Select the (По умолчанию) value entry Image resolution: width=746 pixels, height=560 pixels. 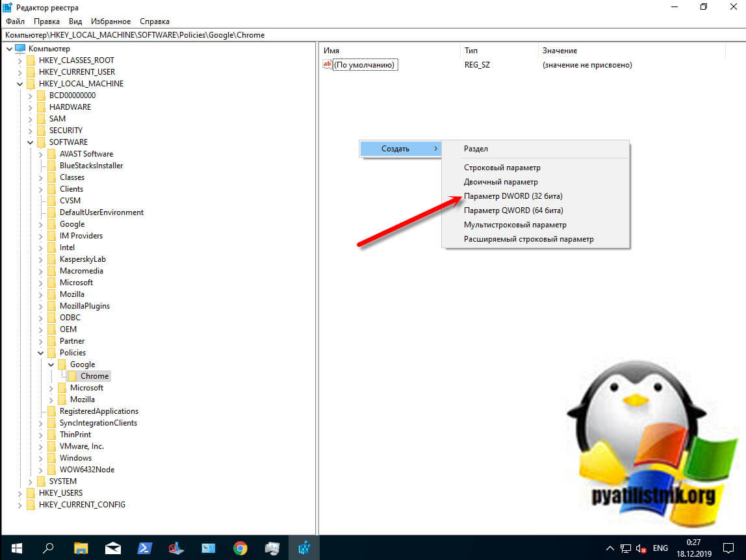coord(363,65)
